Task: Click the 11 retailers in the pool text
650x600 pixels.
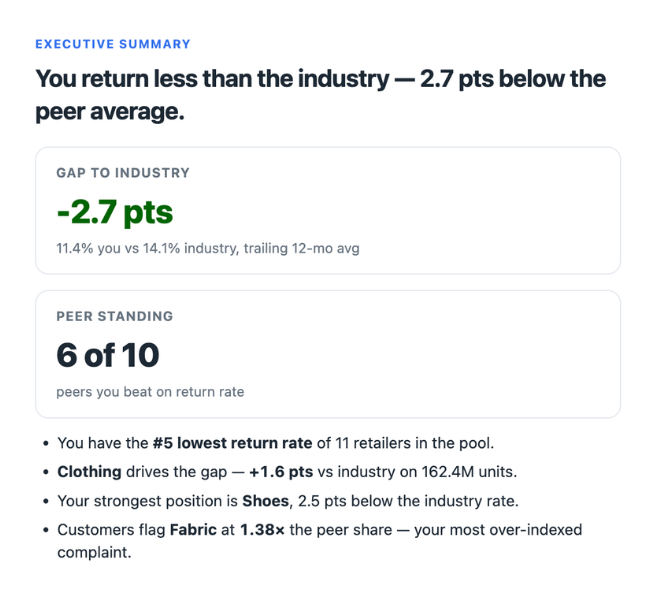Action: pos(414,443)
